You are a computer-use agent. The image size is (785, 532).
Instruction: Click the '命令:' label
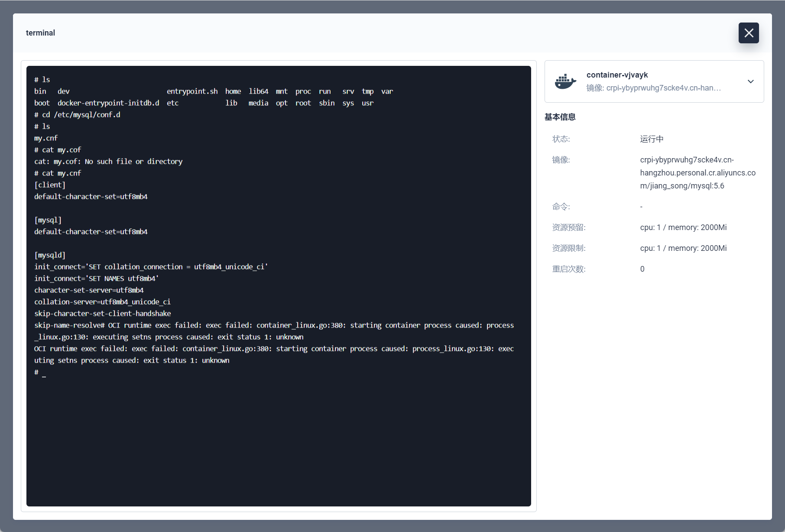[x=561, y=207]
